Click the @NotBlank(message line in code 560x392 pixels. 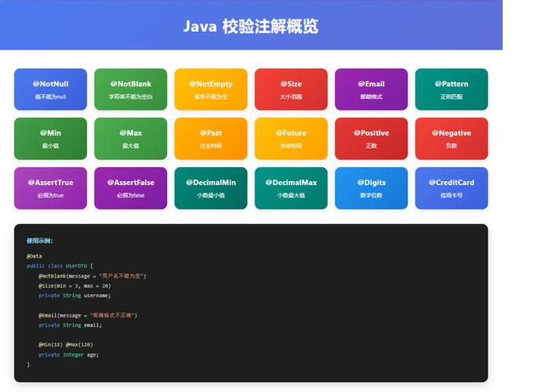[93, 276]
